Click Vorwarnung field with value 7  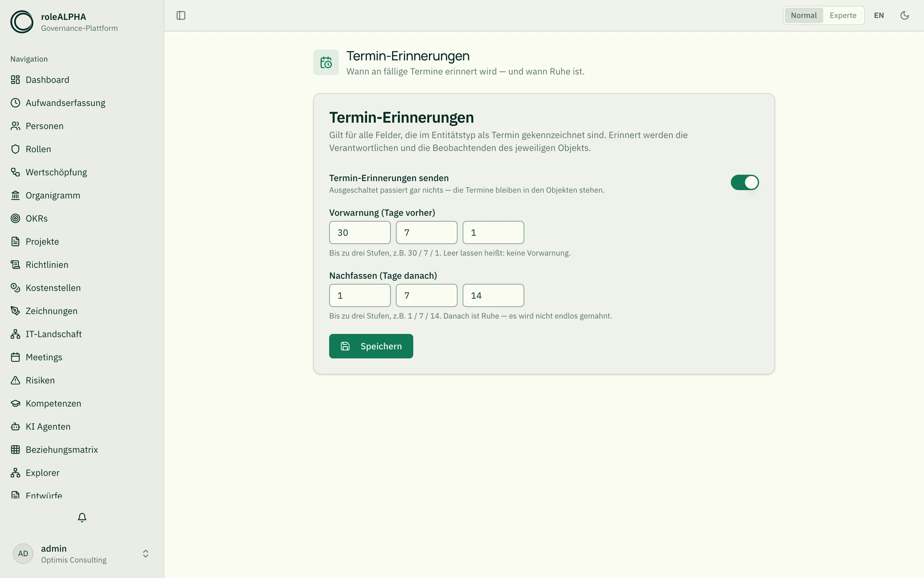click(x=426, y=232)
